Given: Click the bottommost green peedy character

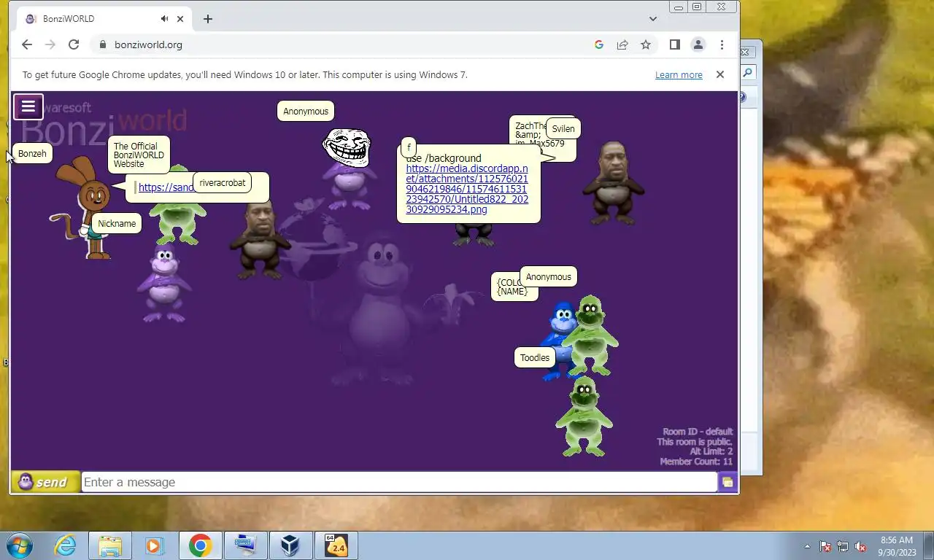Looking at the screenshot, I should (584, 416).
